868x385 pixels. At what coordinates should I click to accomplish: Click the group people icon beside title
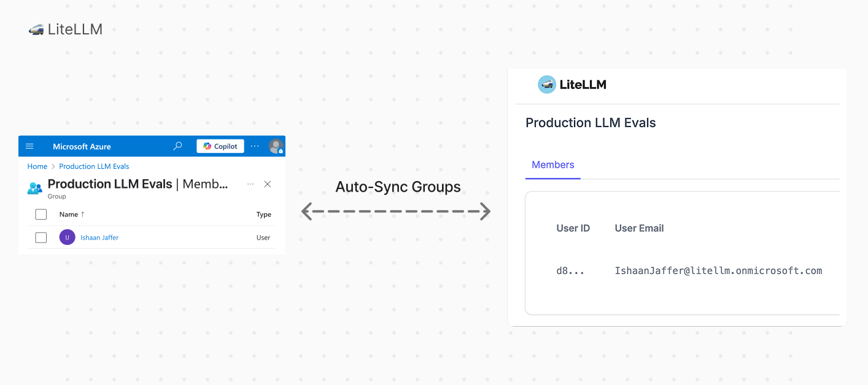(x=35, y=188)
